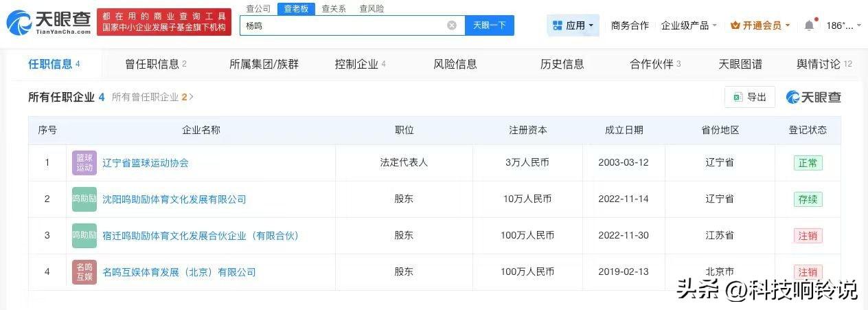
Task: Expand 所有曾任职企业 chevron link
Action: click(x=152, y=97)
